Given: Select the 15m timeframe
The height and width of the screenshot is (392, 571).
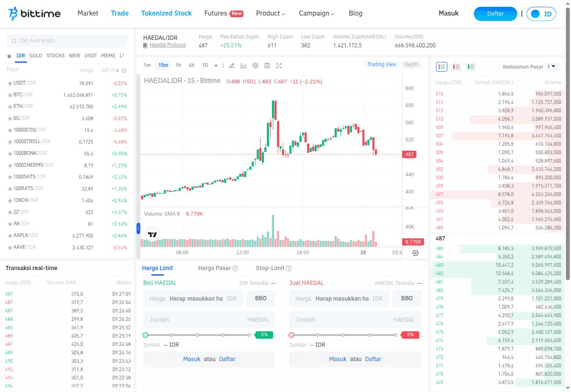Looking at the screenshot, I should [163, 65].
